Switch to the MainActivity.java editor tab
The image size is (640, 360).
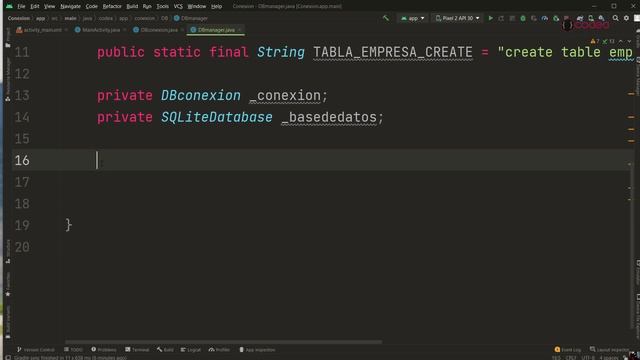click(100, 30)
